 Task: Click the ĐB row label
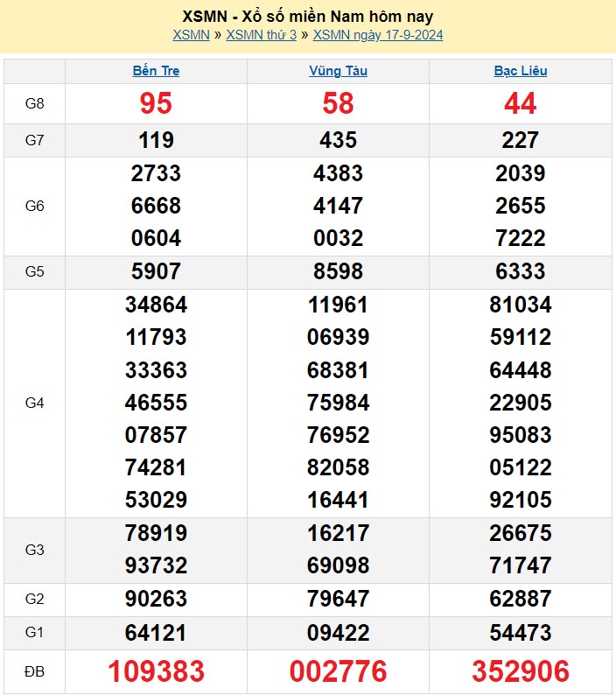(x=34, y=671)
